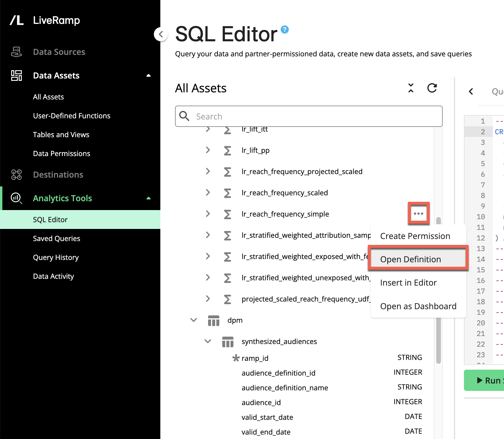This screenshot has width=504, height=439.
Task: Collapse all assets tree icon
Action: click(x=411, y=88)
